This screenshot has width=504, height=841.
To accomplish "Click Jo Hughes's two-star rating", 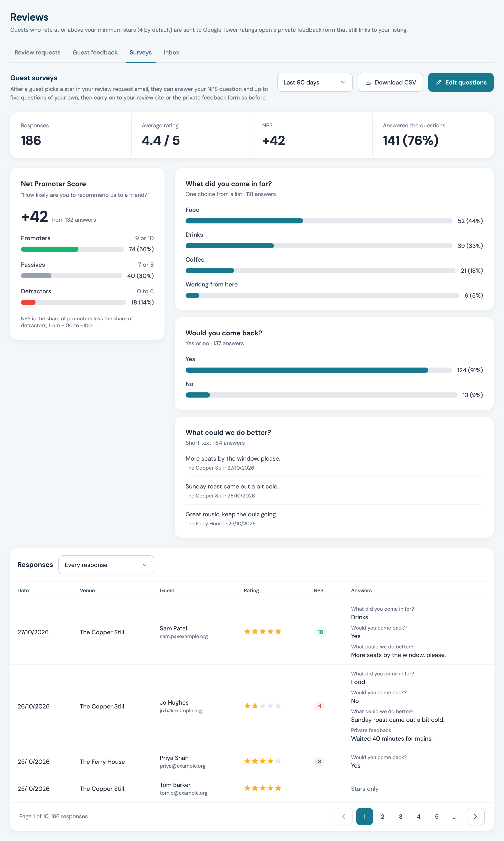I will [x=262, y=706].
